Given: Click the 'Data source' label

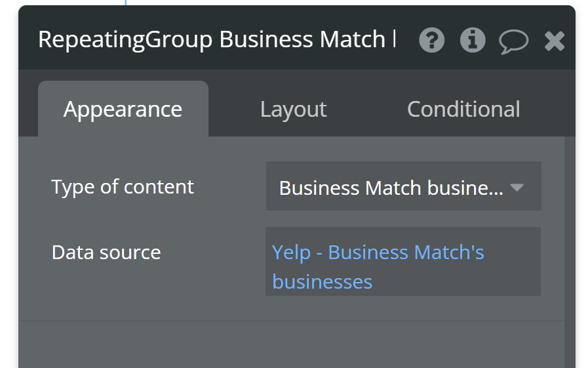Looking at the screenshot, I should pyautogui.click(x=106, y=253).
